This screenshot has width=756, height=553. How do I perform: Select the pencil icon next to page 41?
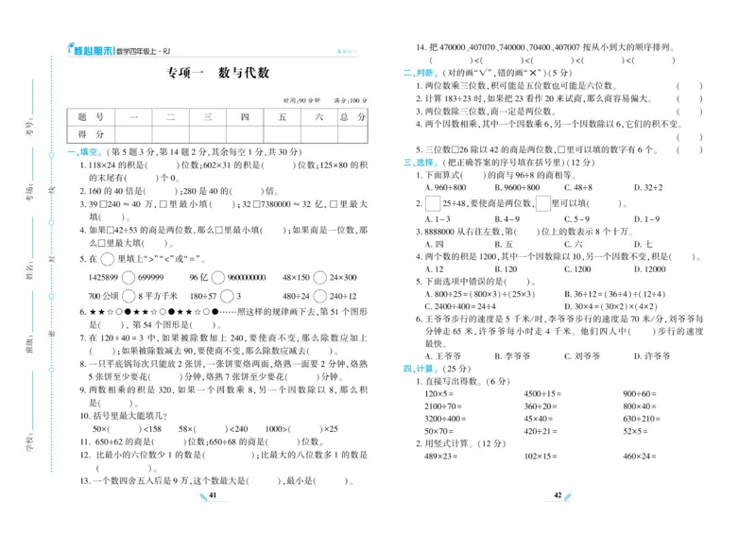click(202, 497)
